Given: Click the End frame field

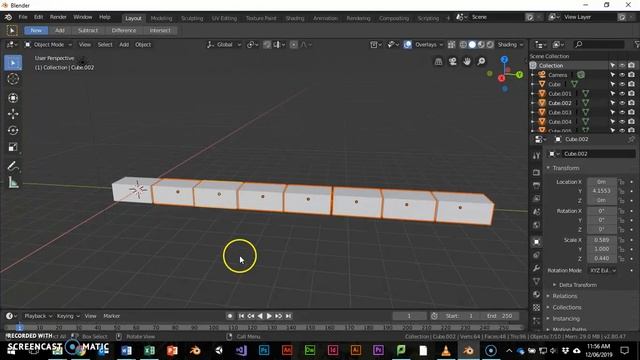Looking at the screenshot, I should point(500,316).
